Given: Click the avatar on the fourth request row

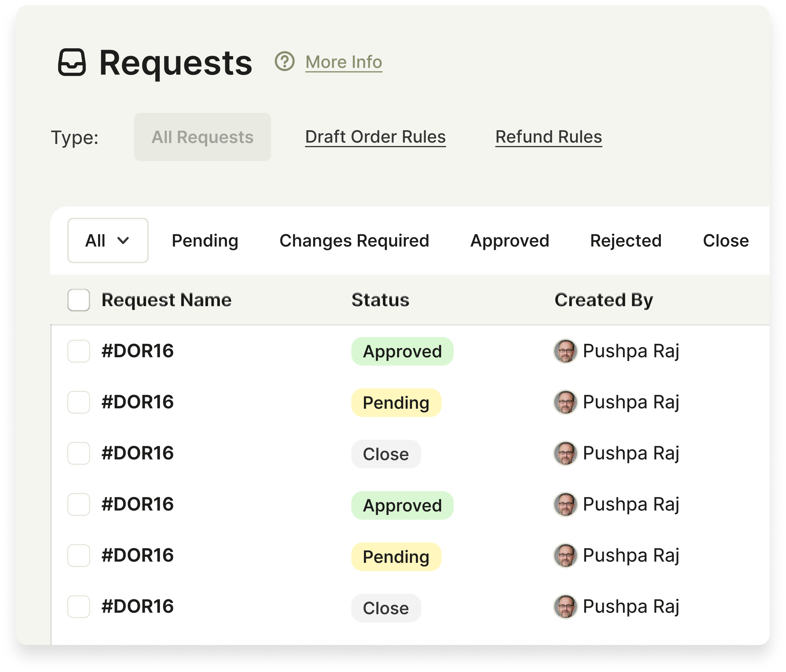Looking at the screenshot, I should pyautogui.click(x=565, y=504).
